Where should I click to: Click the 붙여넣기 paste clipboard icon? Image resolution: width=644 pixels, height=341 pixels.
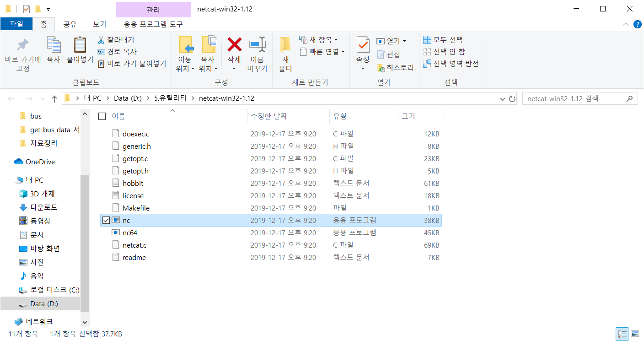point(80,45)
